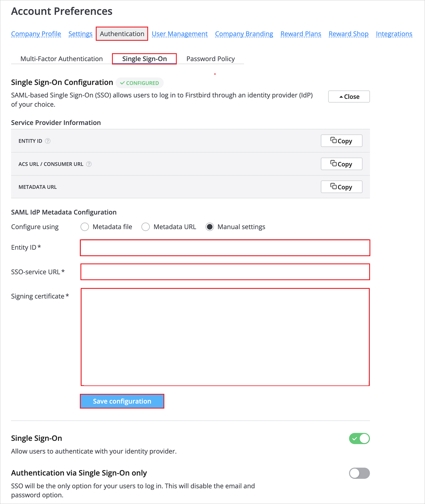Select the Manual settings radio option
The width and height of the screenshot is (425, 504).
pyautogui.click(x=210, y=227)
